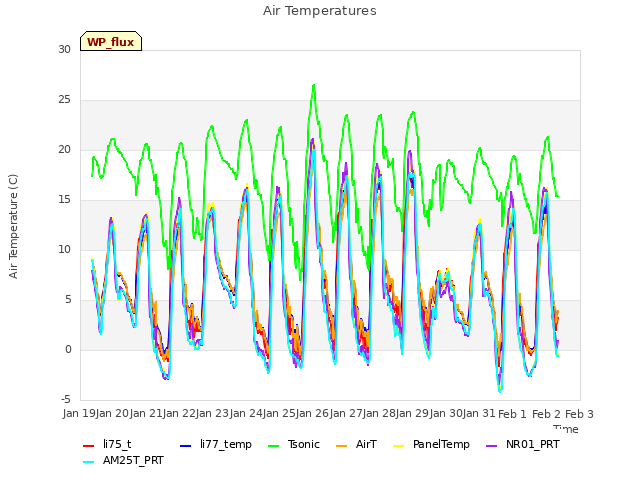Image resolution: width=640 pixels, height=480 pixels.
Task: Toggle the Tsonic legend entry
Action: [293, 444]
